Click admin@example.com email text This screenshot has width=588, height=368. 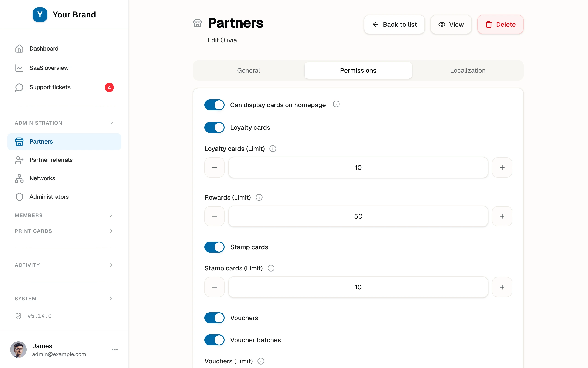(x=59, y=354)
